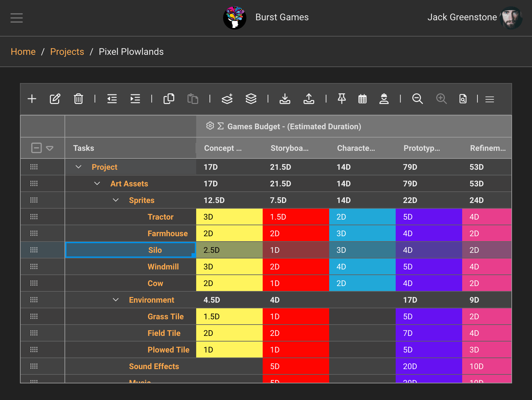
Task: Click the worker resource icon
Action: click(x=384, y=99)
